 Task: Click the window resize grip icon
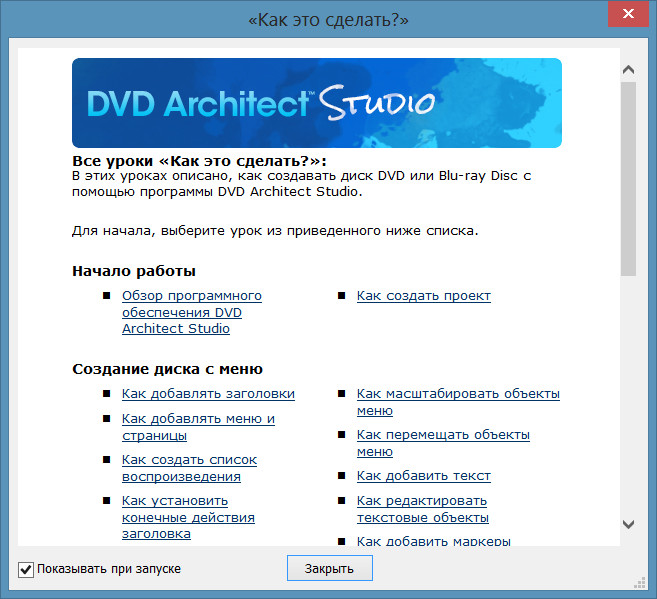pos(640,583)
